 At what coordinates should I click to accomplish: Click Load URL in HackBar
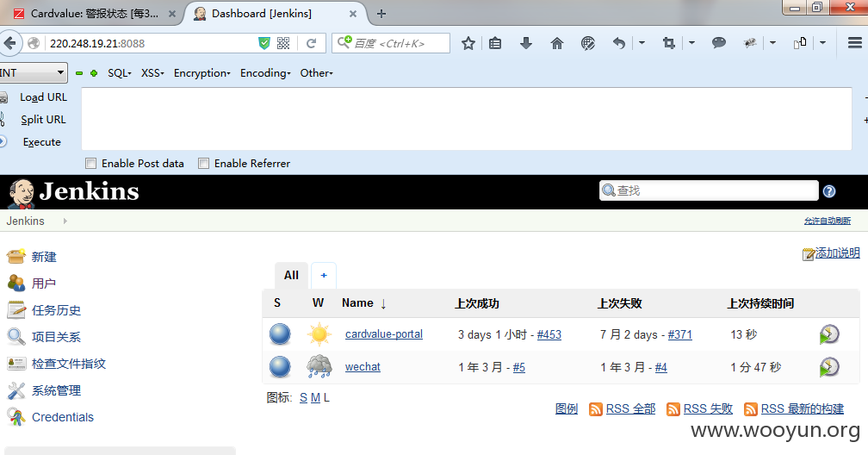pyautogui.click(x=43, y=97)
